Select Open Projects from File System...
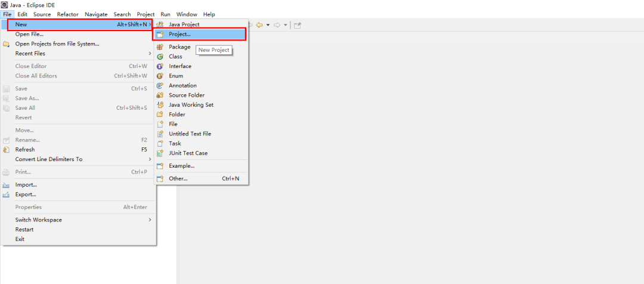The image size is (644, 284). (78, 44)
